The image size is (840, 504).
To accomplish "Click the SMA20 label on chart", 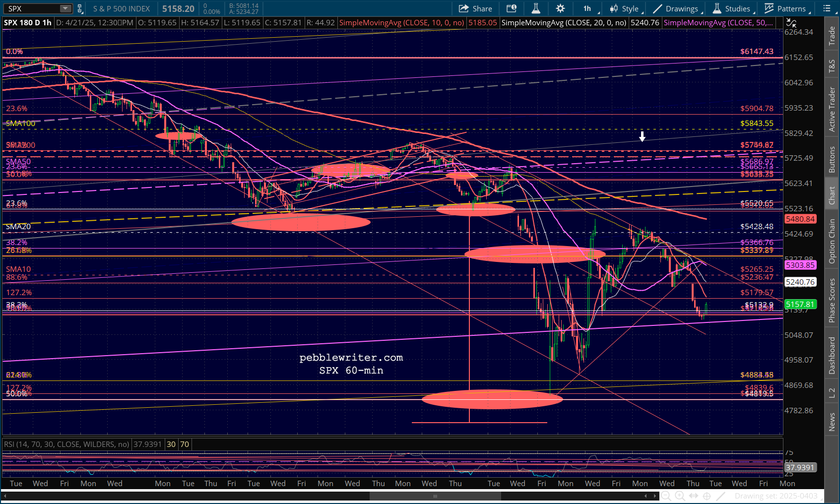I will pos(18,227).
